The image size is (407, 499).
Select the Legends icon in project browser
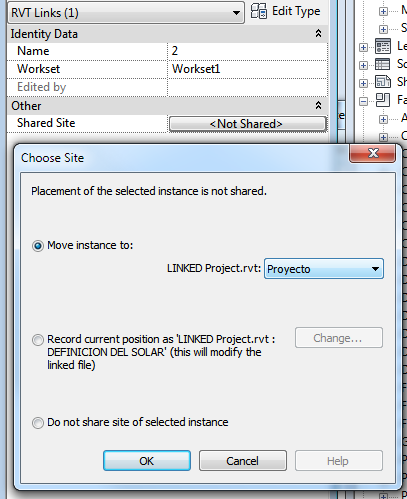click(383, 46)
